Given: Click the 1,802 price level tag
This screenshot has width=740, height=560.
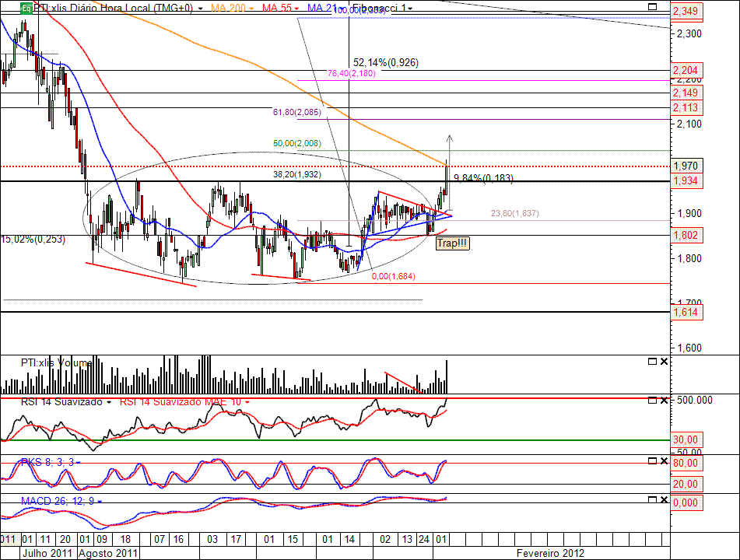Looking at the screenshot, I should pos(686,236).
